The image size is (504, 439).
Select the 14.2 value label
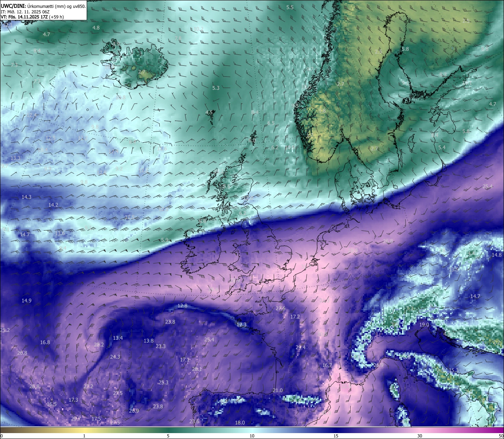53,205
